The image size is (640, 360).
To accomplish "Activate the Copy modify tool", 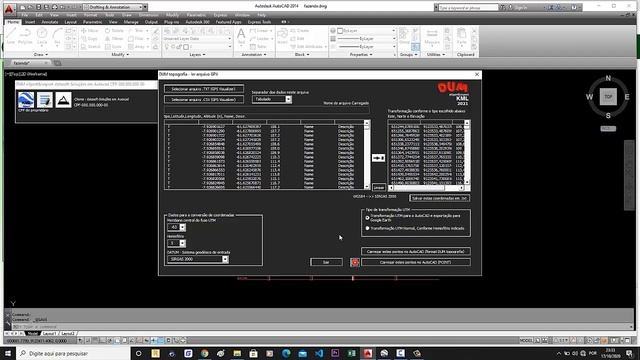I will point(89,38).
